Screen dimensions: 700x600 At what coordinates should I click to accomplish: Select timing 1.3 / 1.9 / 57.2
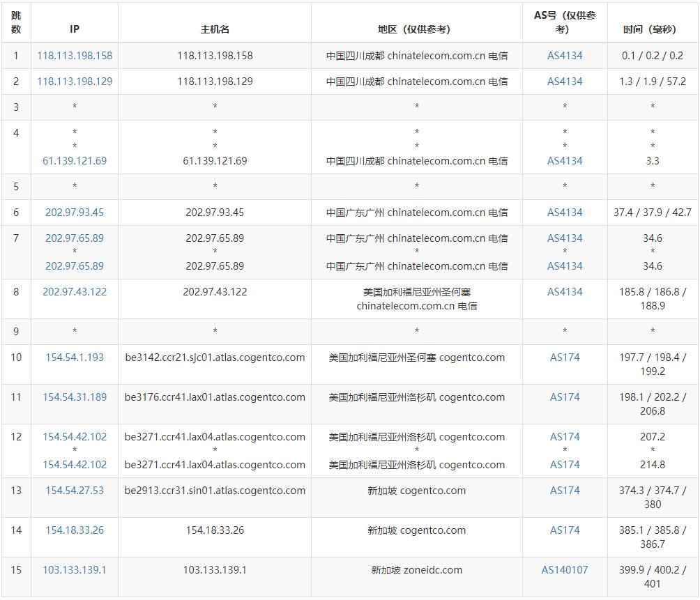point(652,82)
